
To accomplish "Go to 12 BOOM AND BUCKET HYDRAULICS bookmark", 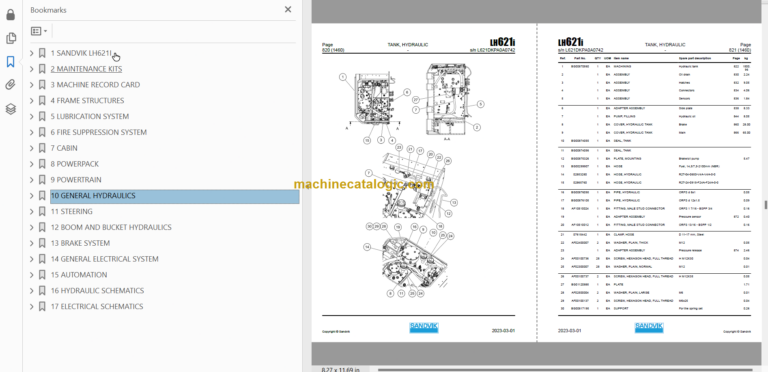I will [x=111, y=227].
